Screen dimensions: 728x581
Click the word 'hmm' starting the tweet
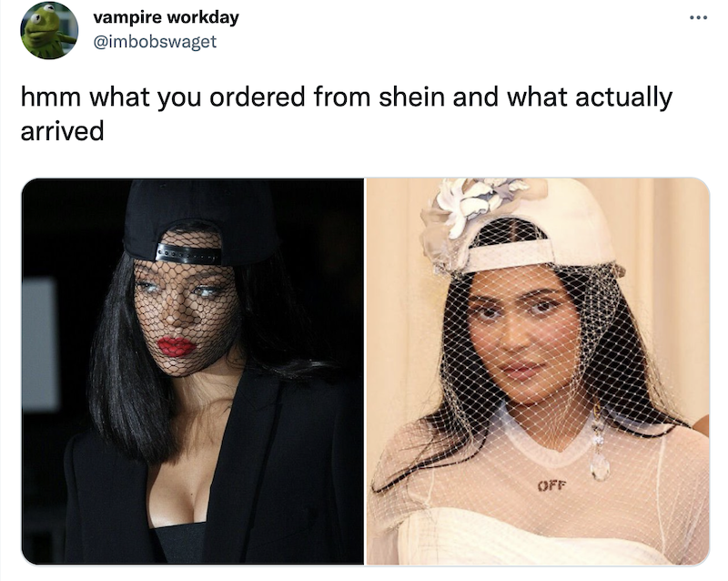point(51,97)
